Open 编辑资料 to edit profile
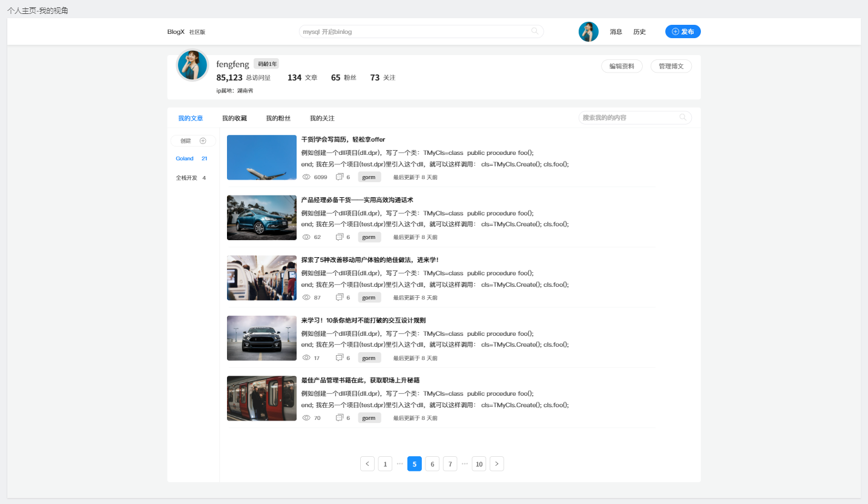This screenshot has height=504, width=868. [622, 67]
